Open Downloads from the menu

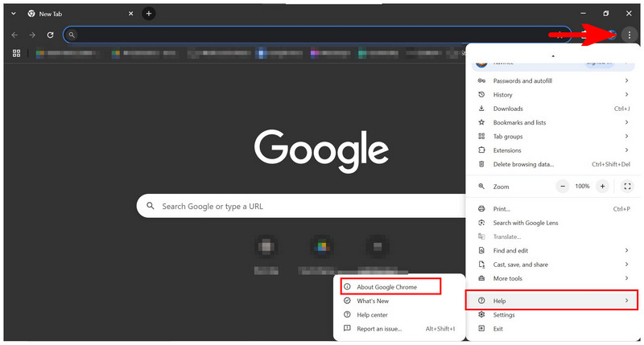(x=508, y=109)
